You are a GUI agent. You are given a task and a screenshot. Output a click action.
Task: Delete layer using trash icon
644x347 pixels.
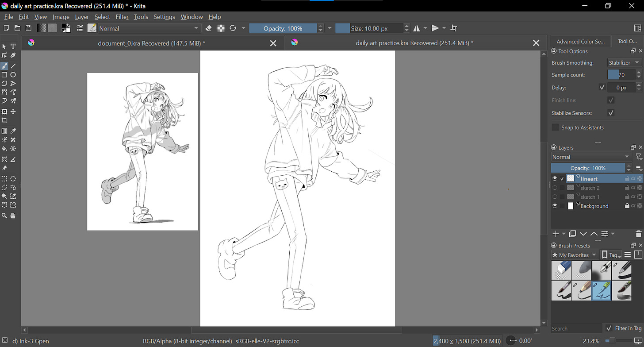[638, 234]
